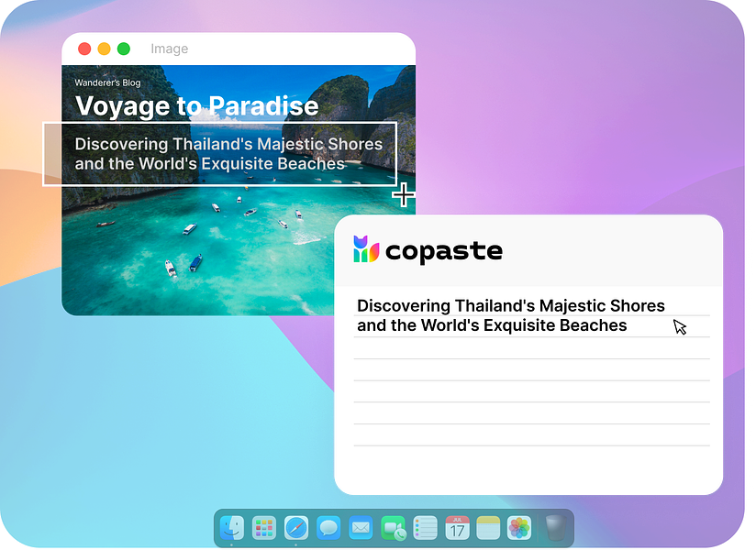
Task: Click the copaste app logo icon
Action: click(x=366, y=250)
